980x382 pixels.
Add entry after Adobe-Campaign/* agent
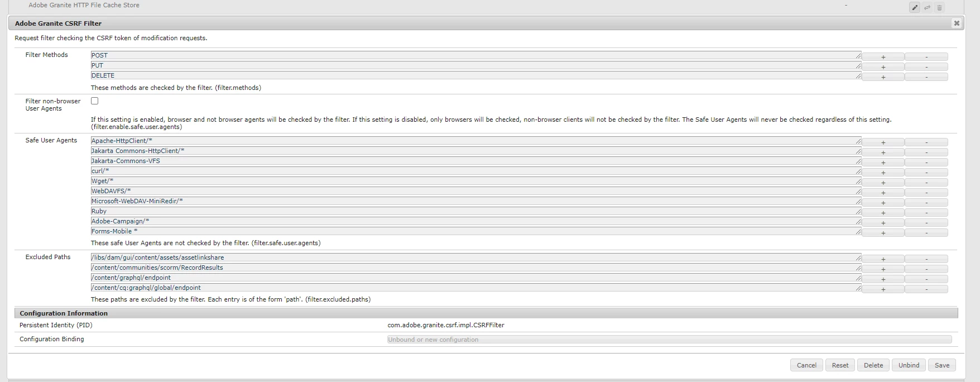point(883,223)
